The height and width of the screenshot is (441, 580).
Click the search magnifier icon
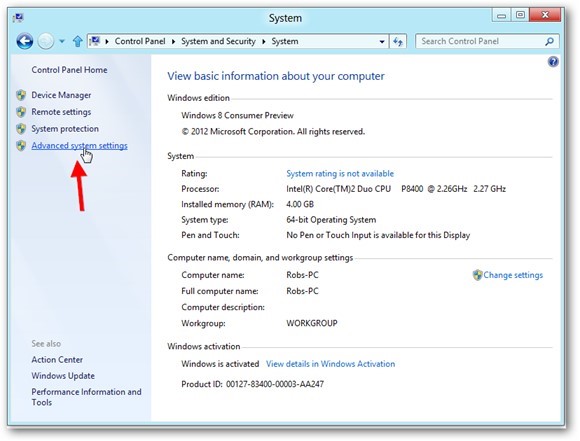550,41
